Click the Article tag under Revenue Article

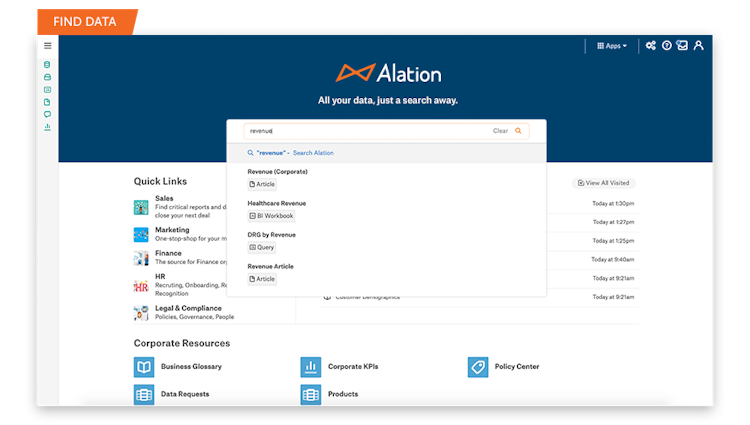coord(262,279)
